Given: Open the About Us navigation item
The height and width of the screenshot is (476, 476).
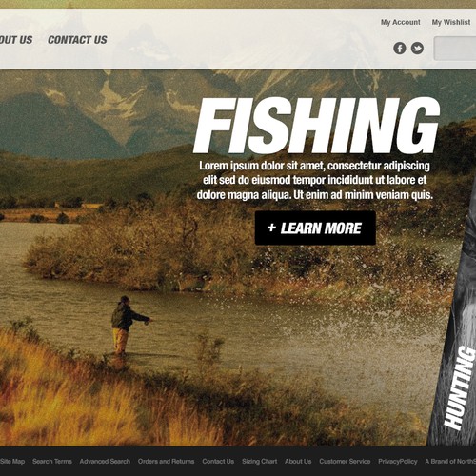Looking at the screenshot, I should point(16,40).
